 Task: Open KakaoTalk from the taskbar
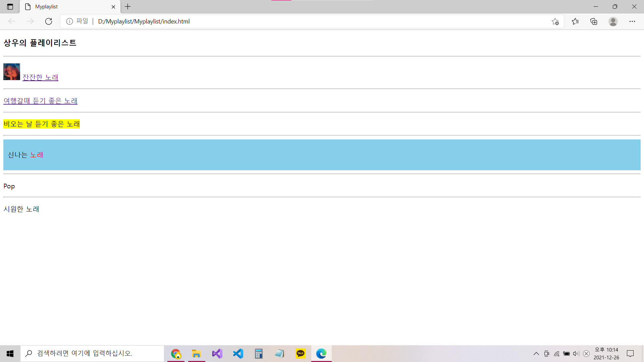click(301, 354)
